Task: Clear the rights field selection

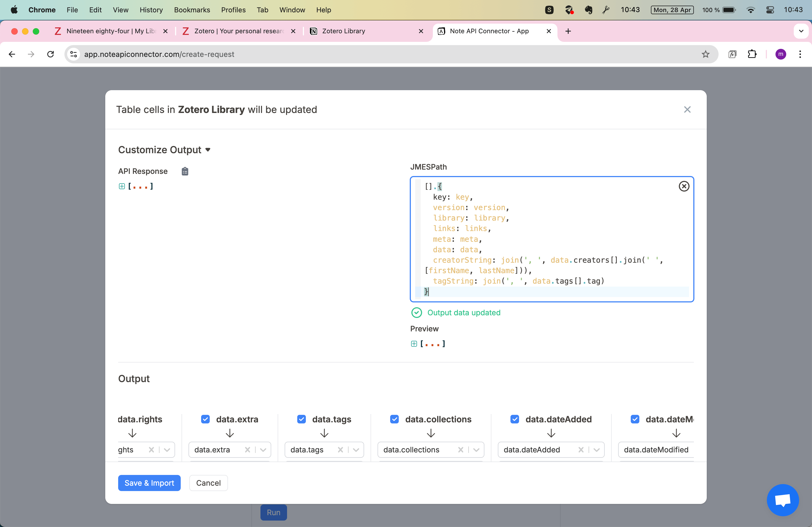Action: coord(151,450)
